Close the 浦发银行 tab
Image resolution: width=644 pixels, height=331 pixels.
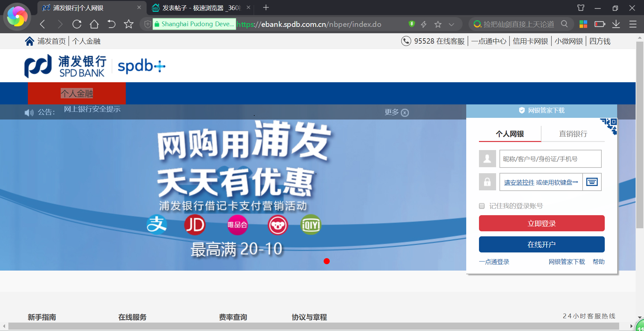[x=139, y=7]
